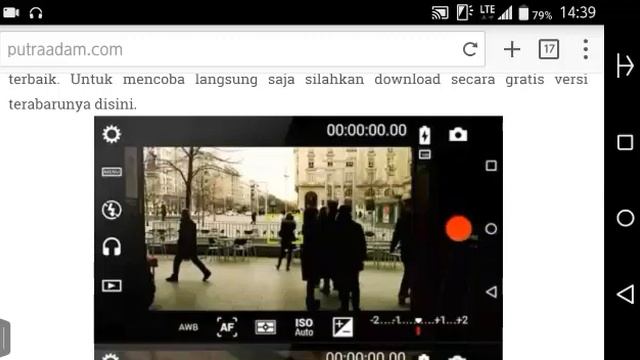Tap the inner circle nav icon in screenshot
640x360 pixels.
pos(491,229)
